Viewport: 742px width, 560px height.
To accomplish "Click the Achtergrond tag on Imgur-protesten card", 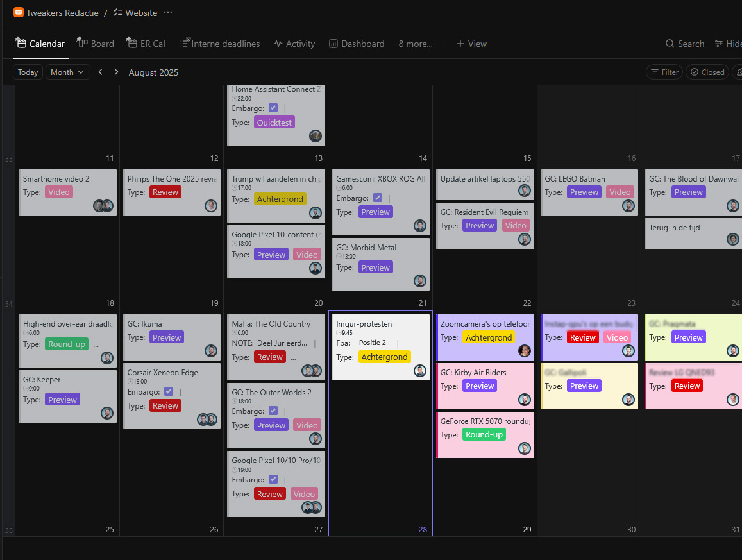I will pos(384,357).
